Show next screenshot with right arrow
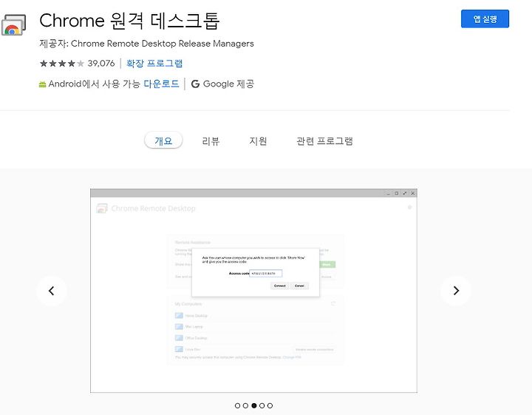This screenshot has width=532, height=415. click(x=456, y=291)
